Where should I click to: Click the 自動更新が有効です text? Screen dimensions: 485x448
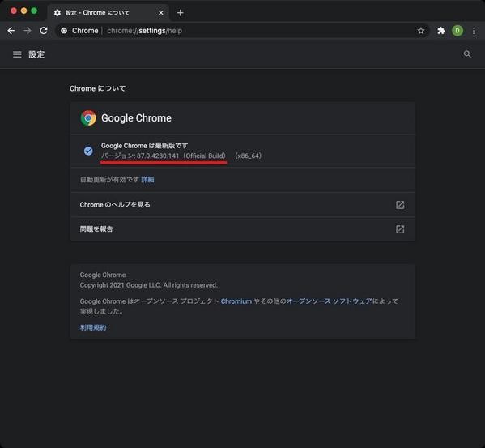(109, 180)
